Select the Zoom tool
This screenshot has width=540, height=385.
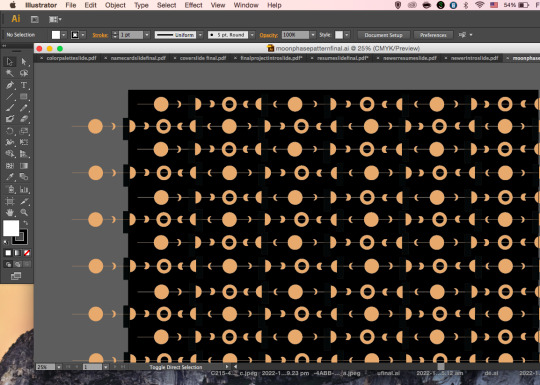click(24, 212)
